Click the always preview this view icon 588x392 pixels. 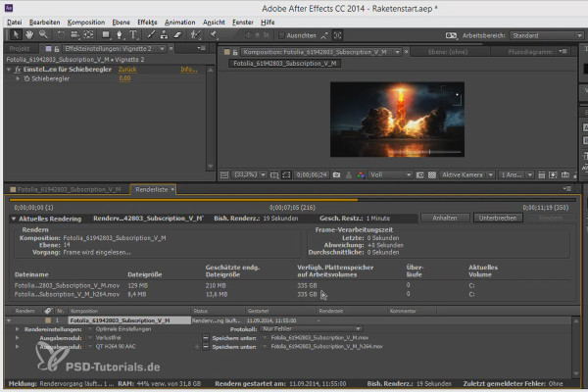tap(224, 174)
